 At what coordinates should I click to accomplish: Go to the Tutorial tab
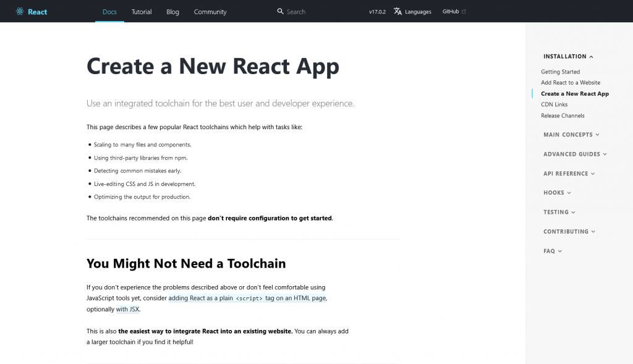142,12
